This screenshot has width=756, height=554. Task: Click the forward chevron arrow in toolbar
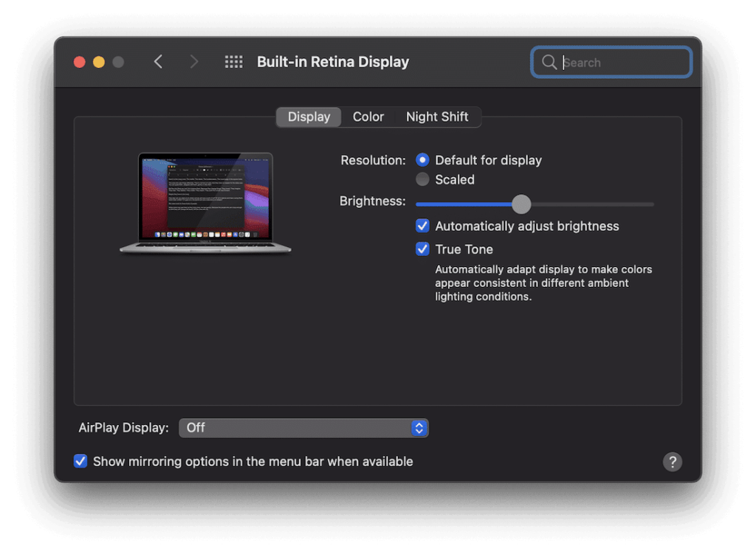click(x=194, y=62)
